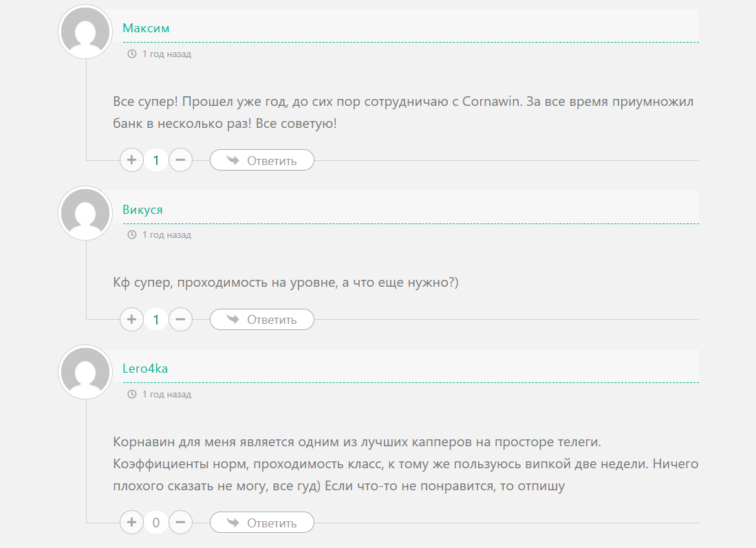756x548 pixels.
Task: Upvote Максим's comment with the plus icon
Action: [131, 160]
